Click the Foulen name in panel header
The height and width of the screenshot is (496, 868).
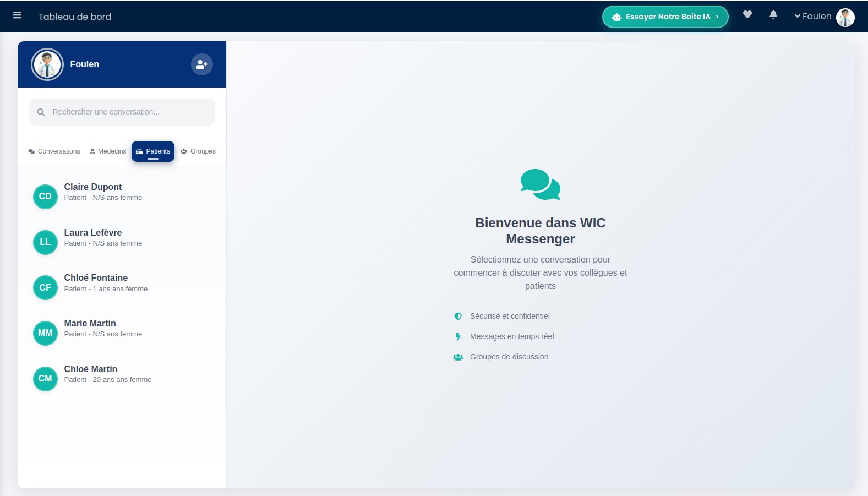click(85, 64)
